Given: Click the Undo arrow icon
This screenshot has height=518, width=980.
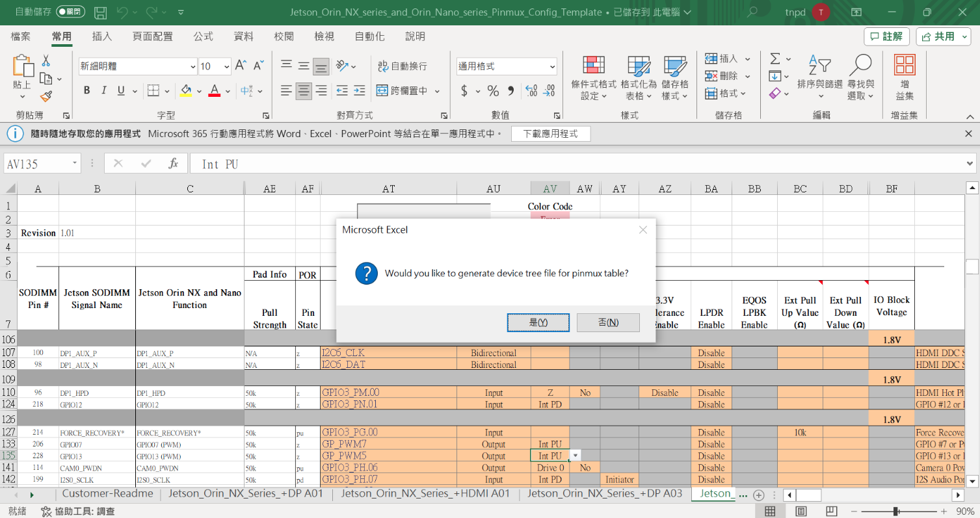Looking at the screenshot, I should click(123, 12).
